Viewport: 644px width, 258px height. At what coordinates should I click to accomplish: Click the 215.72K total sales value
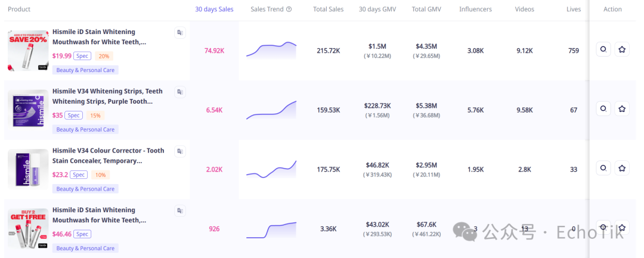[328, 51]
